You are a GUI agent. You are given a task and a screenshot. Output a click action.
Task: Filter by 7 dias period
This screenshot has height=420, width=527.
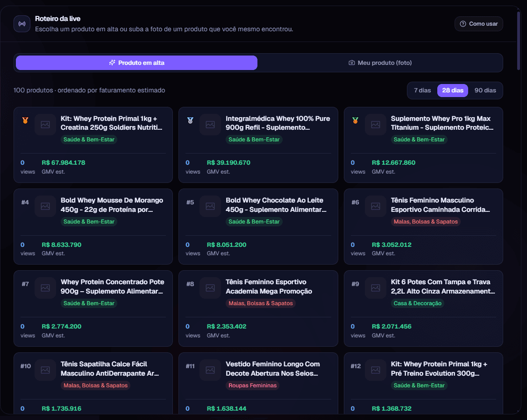click(x=422, y=91)
